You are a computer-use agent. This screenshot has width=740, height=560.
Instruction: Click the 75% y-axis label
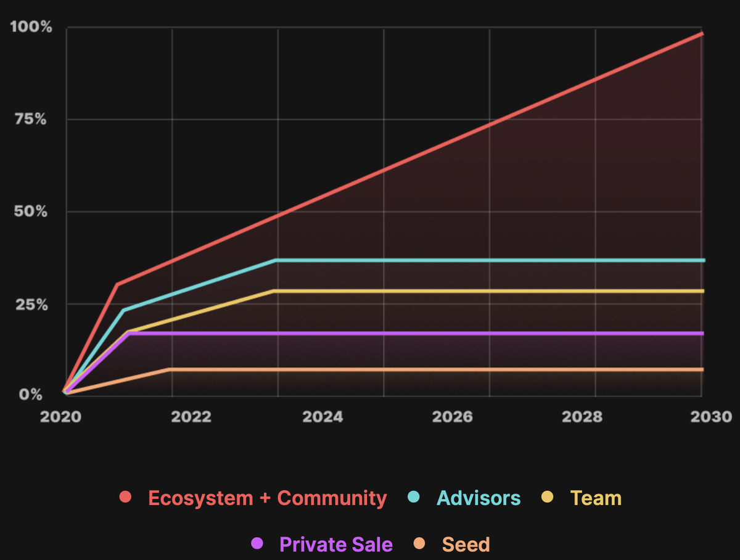pyautogui.click(x=32, y=119)
